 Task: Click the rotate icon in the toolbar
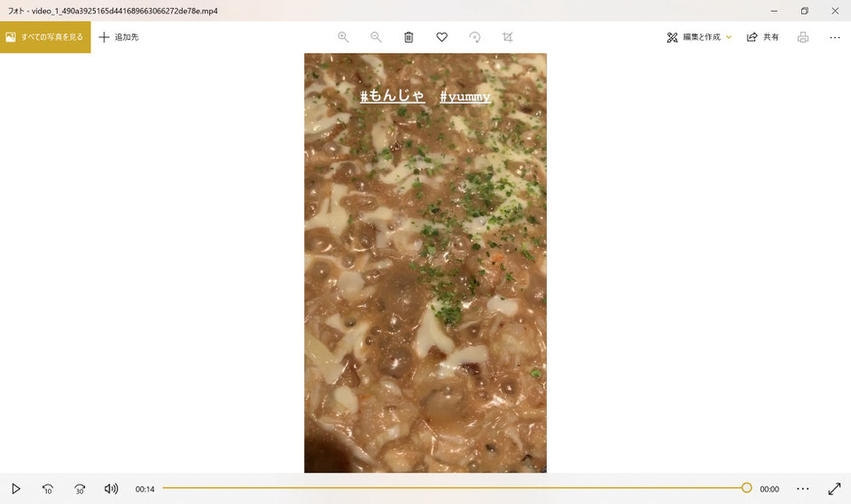[x=475, y=37]
